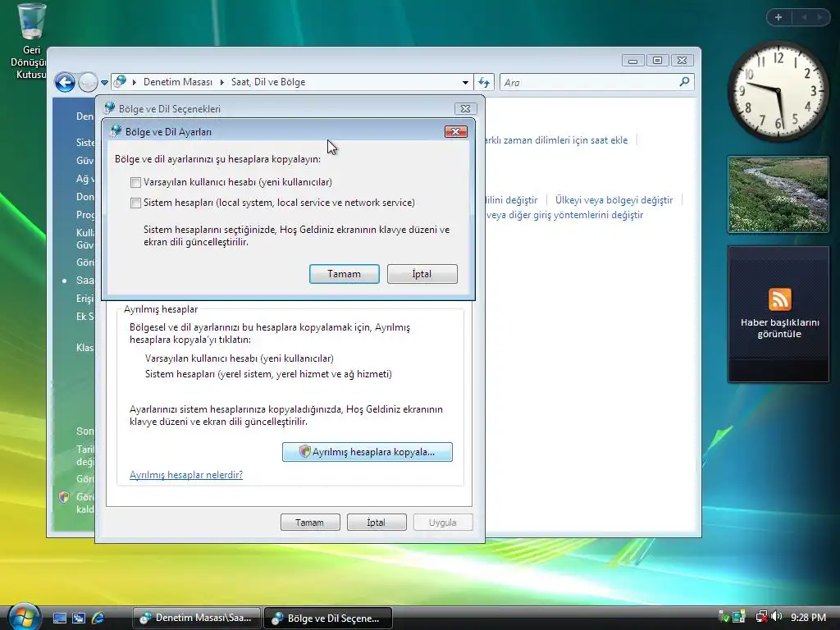This screenshot has height=630, width=840.
Task: Open the Recycle Bin desktop icon
Action: click(32, 42)
